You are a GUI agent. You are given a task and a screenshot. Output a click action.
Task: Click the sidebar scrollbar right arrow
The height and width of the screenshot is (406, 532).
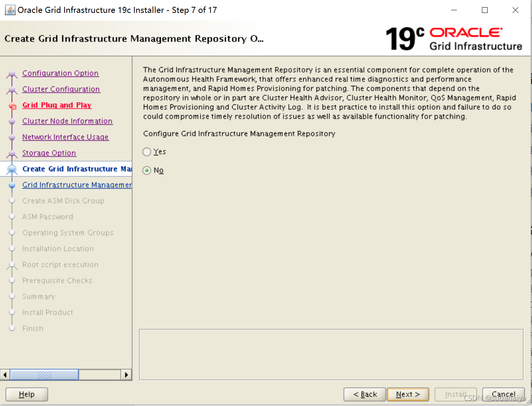coord(126,375)
